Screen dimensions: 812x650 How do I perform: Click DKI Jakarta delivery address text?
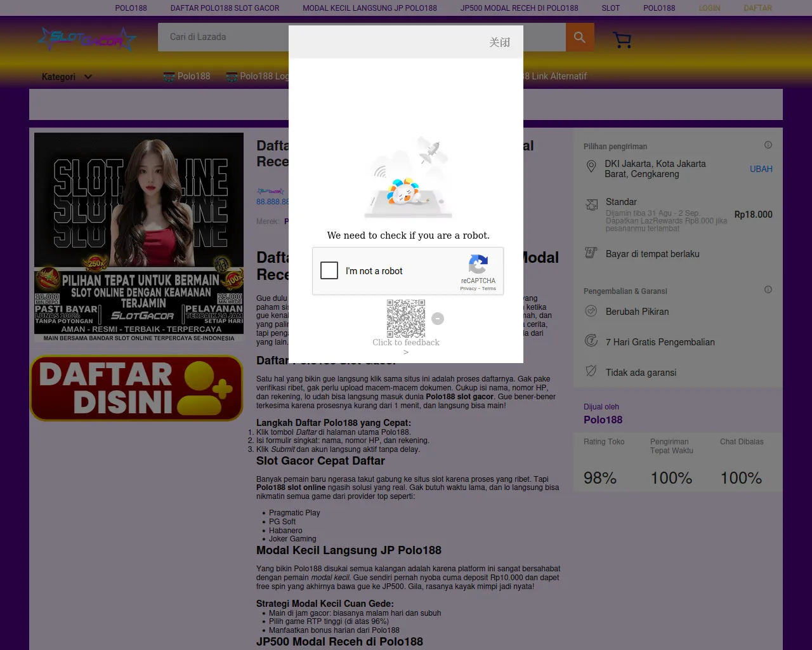coord(655,169)
